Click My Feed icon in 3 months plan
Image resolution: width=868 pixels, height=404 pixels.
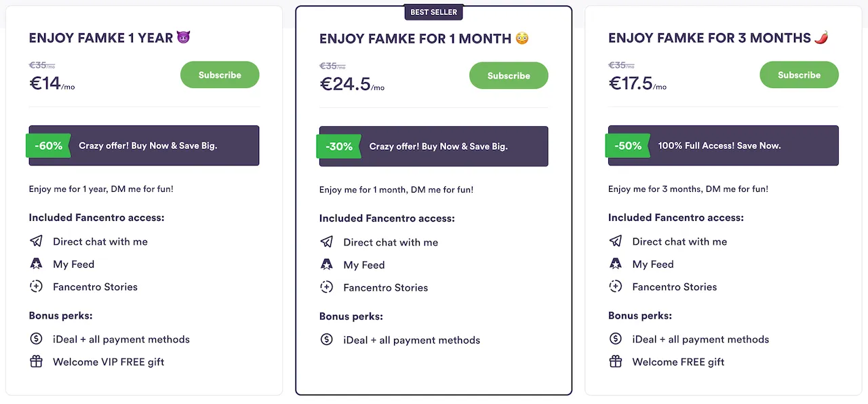click(x=615, y=264)
